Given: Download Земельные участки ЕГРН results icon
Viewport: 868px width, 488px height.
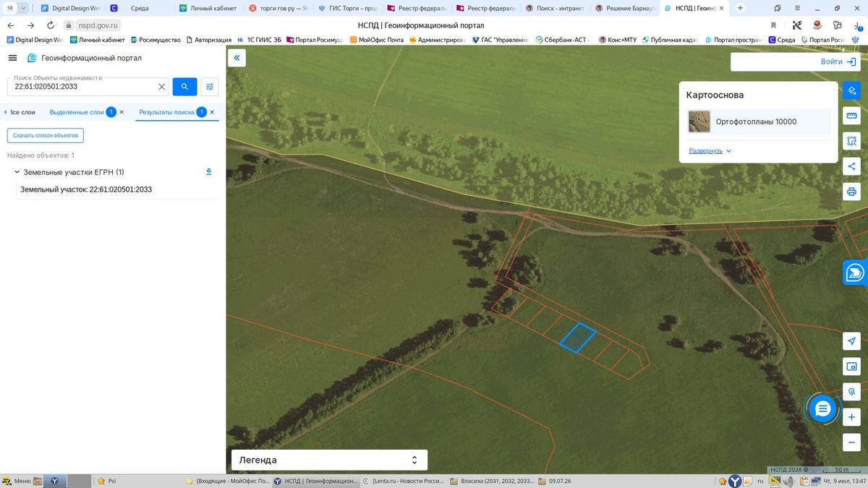Looking at the screenshot, I should click(x=209, y=172).
